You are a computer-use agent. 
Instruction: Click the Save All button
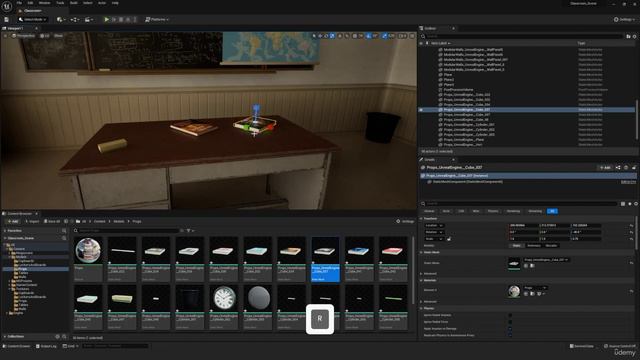pos(52,221)
